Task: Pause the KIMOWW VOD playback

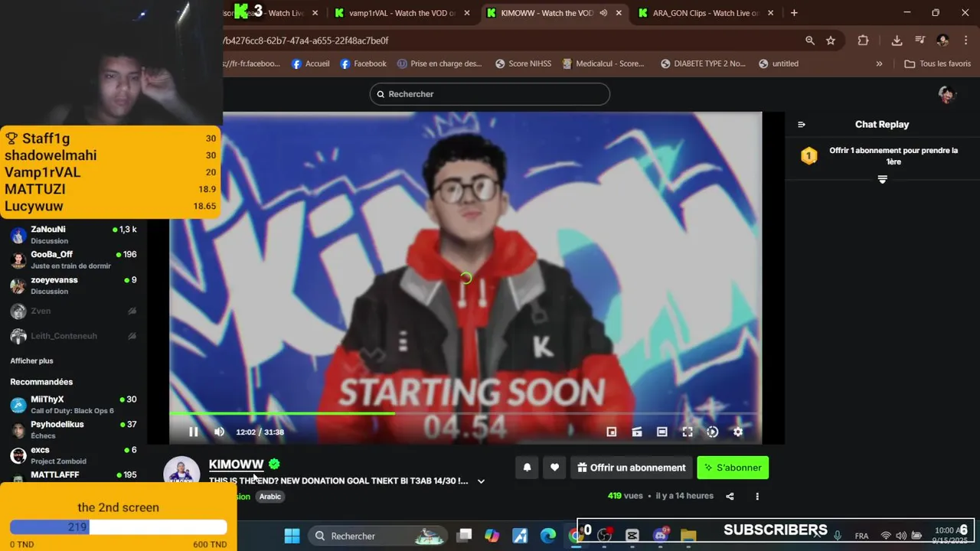Action: (x=194, y=432)
